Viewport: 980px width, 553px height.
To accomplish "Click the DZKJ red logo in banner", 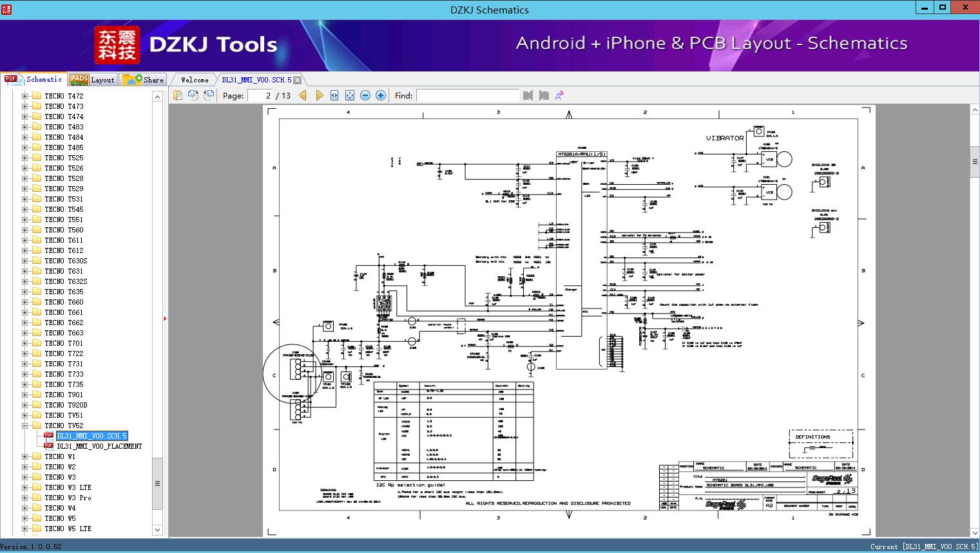I will [117, 44].
